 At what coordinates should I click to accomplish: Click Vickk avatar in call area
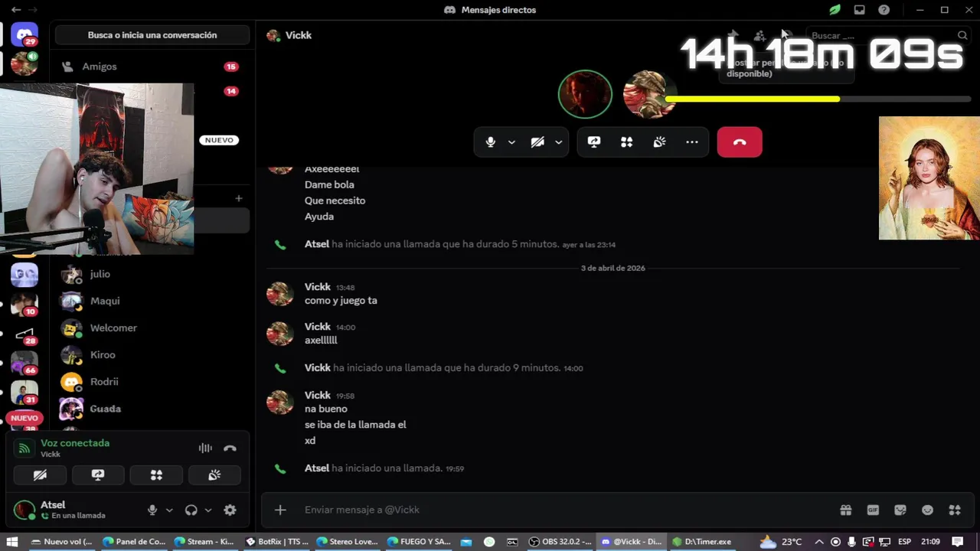tap(649, 94)
